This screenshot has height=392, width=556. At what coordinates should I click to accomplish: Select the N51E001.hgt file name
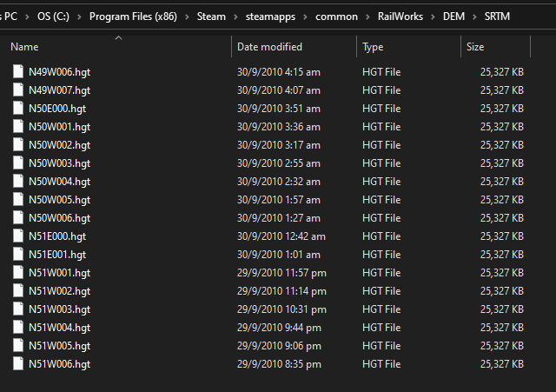point(57,255)
